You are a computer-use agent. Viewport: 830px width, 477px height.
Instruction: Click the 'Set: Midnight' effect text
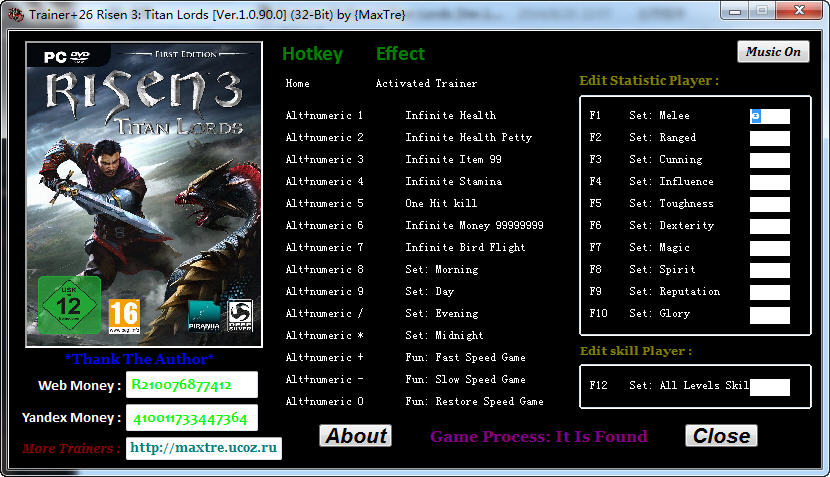click(x=444, y=336)
